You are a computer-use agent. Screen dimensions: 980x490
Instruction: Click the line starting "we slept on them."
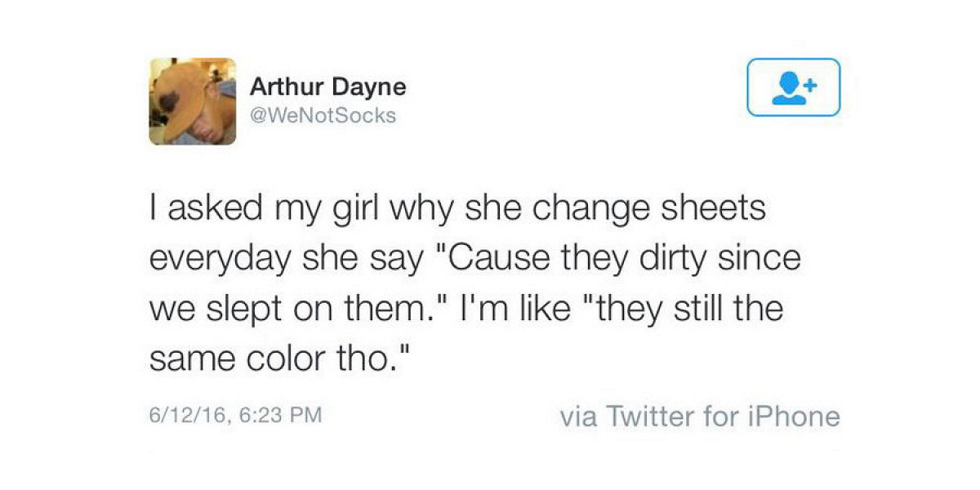point(465,310)
